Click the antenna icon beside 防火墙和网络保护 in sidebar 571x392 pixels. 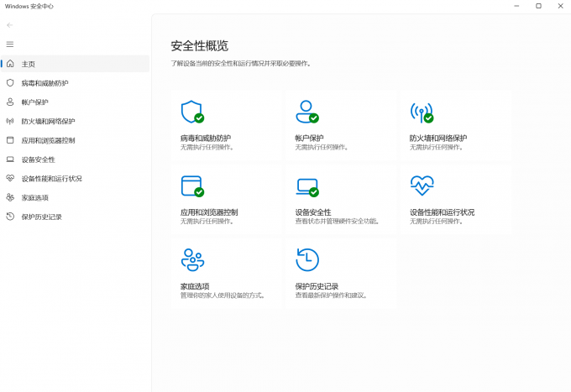point(10,121)
